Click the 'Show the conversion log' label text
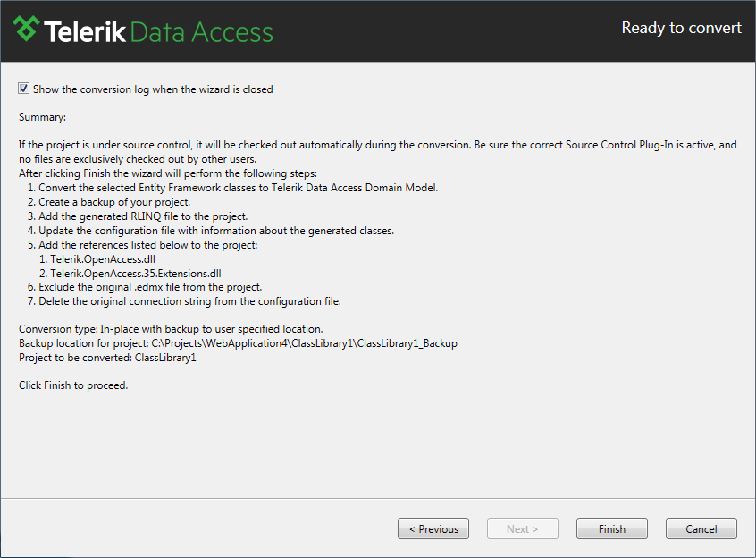 point(153,89)
